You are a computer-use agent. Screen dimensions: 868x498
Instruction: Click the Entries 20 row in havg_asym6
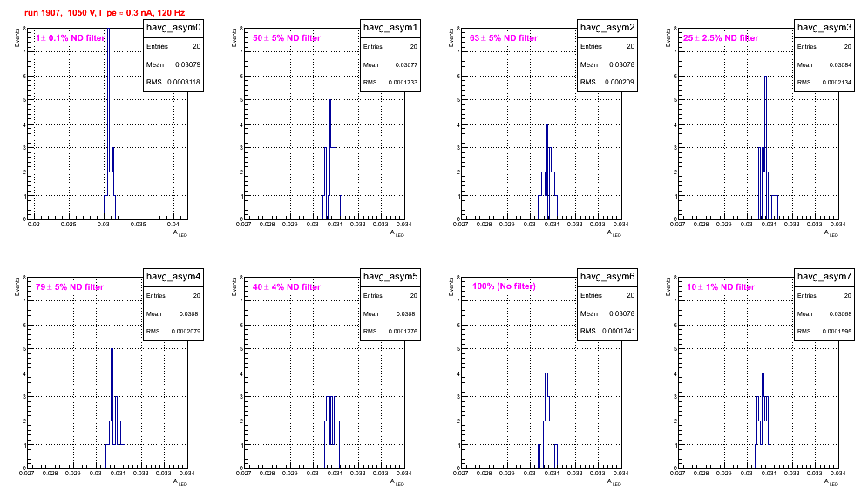point(607,295)
